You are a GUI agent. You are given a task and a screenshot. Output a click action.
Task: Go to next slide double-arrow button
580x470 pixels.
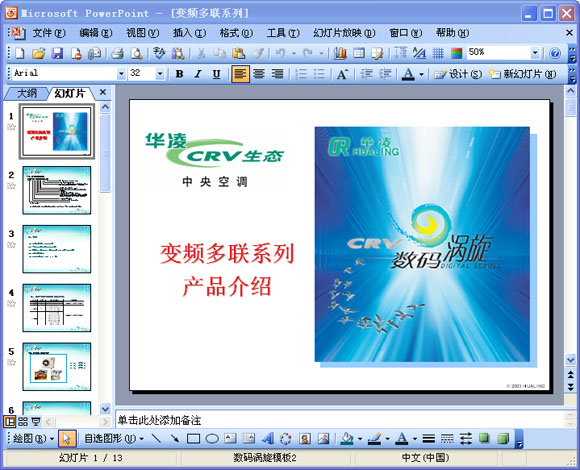(571, 387)
